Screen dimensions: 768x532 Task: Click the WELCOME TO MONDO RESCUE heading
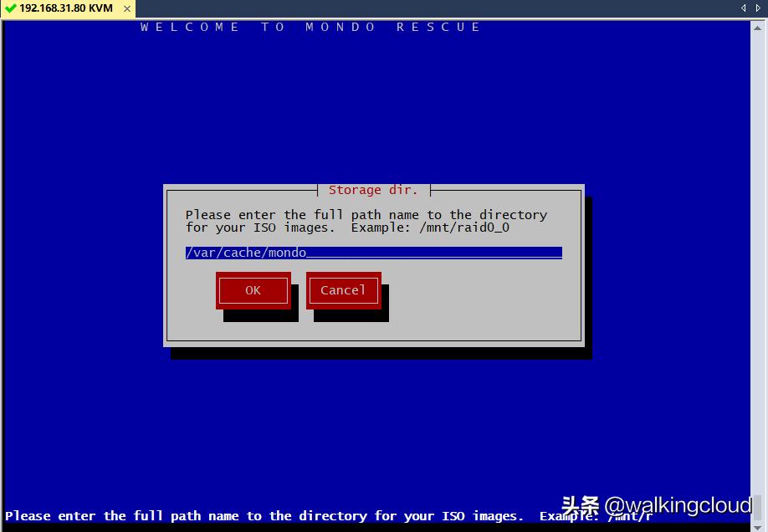pyautogui.click(x=309, y=27)
